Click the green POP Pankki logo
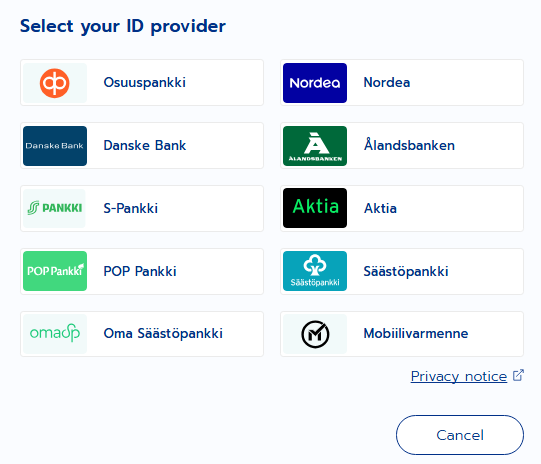The width and height of the screenshot is (541, 464). pos(55,271)
